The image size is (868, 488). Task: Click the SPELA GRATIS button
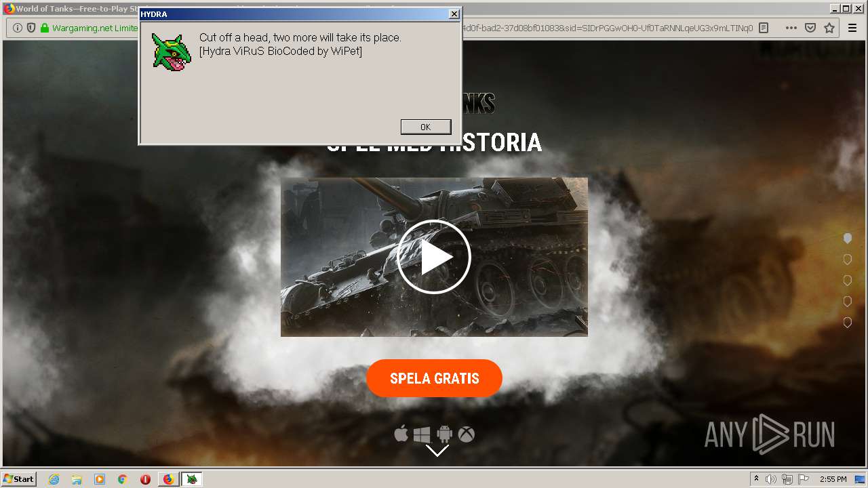point(434,378)
